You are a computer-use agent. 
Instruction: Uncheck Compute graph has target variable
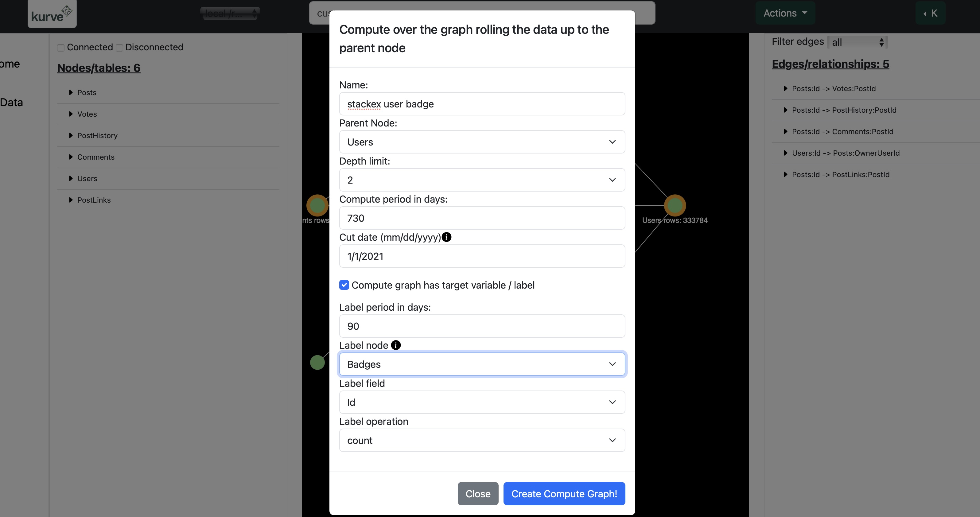pos(344,285)
